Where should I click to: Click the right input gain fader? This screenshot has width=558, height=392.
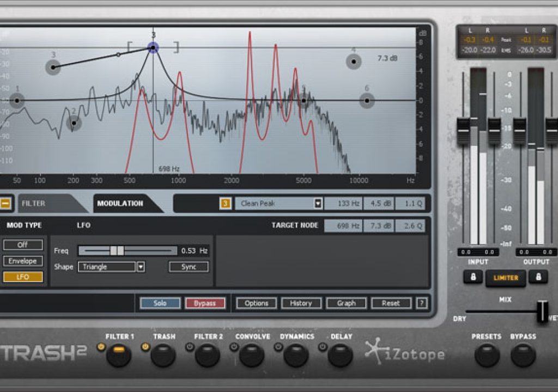pos(494,131)
